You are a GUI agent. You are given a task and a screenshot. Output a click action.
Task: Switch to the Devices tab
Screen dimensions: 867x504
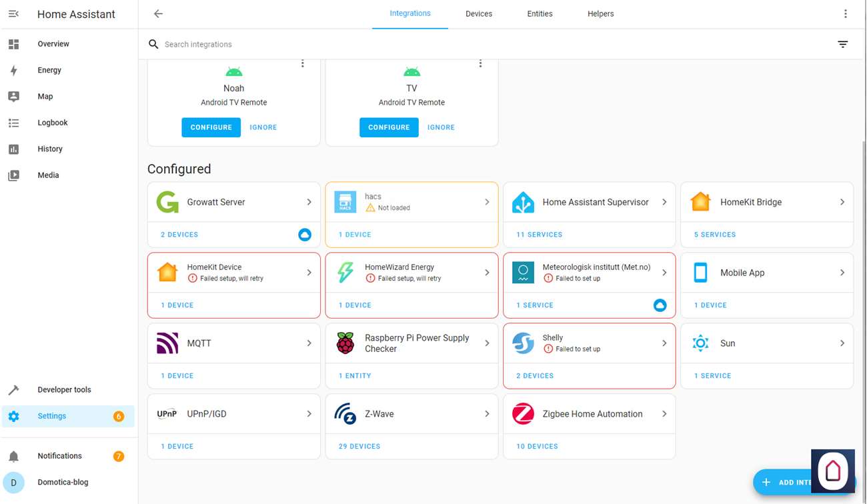tap(478, 14)
